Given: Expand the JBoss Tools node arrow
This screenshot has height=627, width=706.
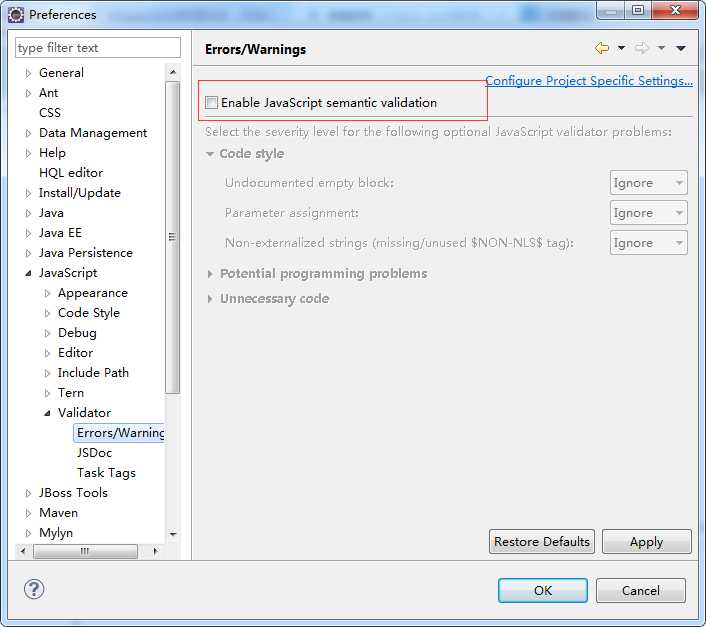Looking at the screenshot, I should (28, 493).
